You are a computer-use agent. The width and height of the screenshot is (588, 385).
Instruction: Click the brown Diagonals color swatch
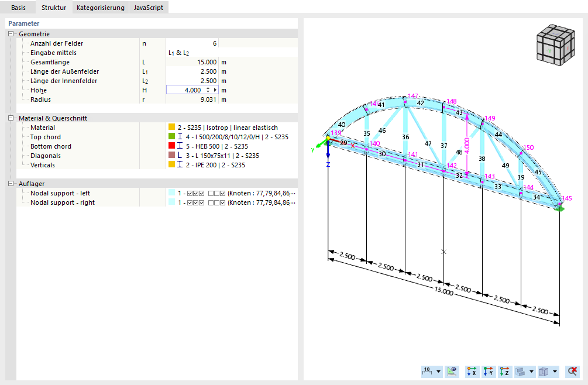pos(172,155)
